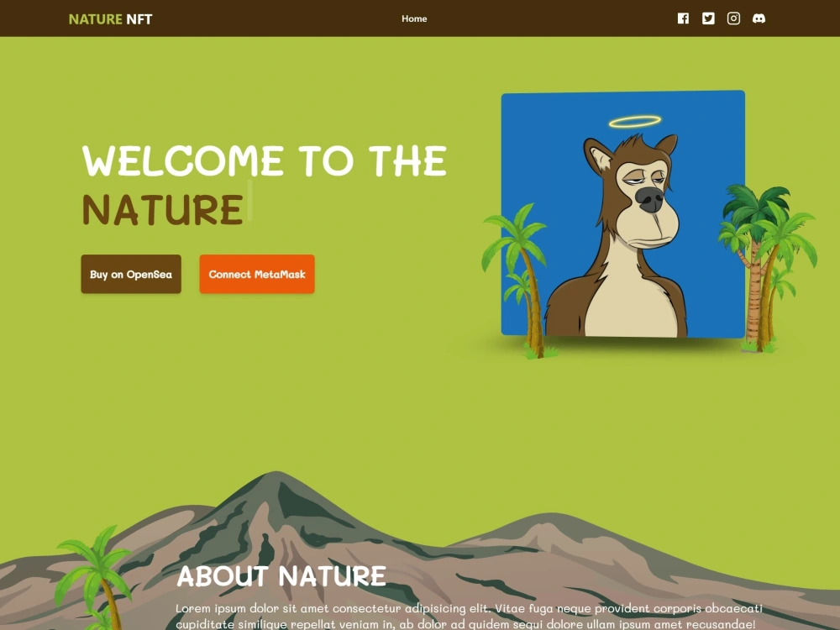The image size is (840, 630).
Task: Click the NATURE NFT site logo
Action: click(x=110, y=19)
